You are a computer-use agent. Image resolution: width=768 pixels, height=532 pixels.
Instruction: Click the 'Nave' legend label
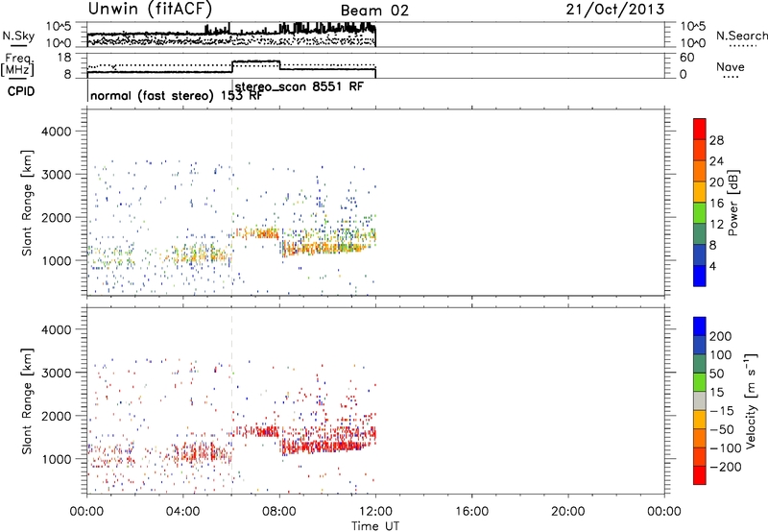pyautogui.click(x=730, y=67)
